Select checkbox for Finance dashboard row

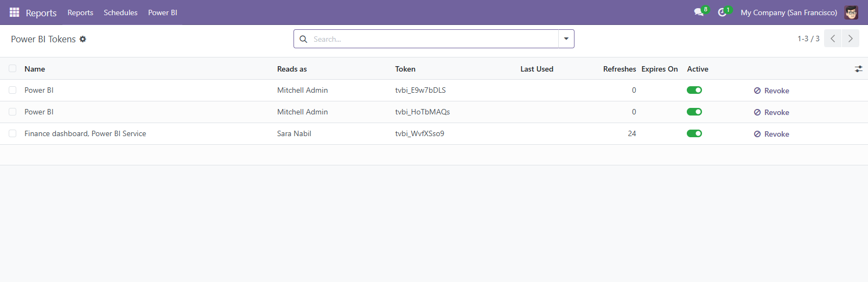(12, 133)
